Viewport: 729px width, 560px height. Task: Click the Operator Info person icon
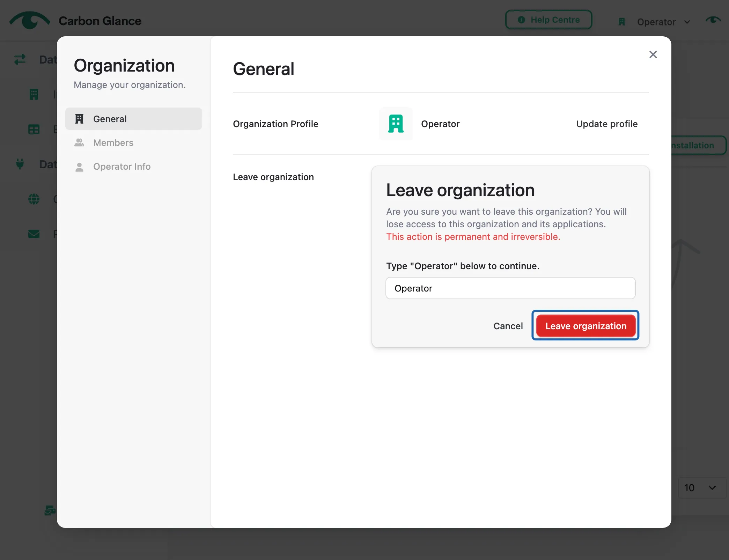coord(79,167)
